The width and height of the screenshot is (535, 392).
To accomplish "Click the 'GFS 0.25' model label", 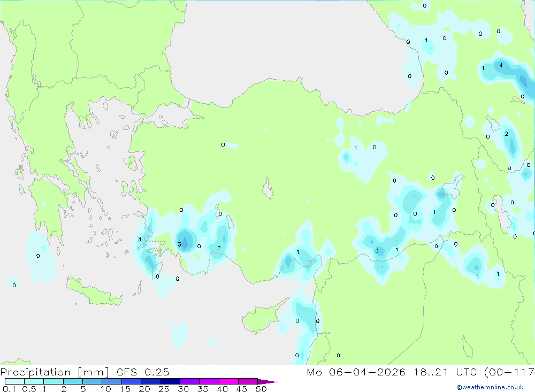I will click(143, 372).
